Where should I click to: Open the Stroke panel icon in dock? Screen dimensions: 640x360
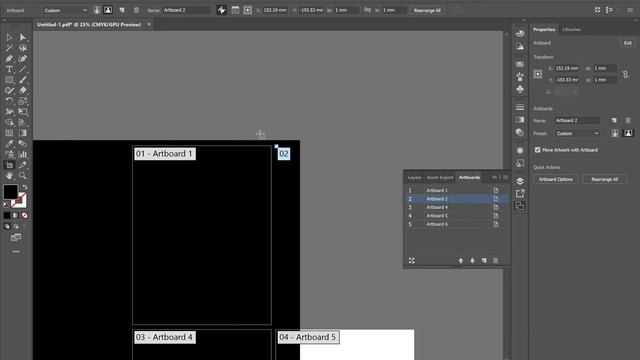pyautogui.click(x=520, y=107)
